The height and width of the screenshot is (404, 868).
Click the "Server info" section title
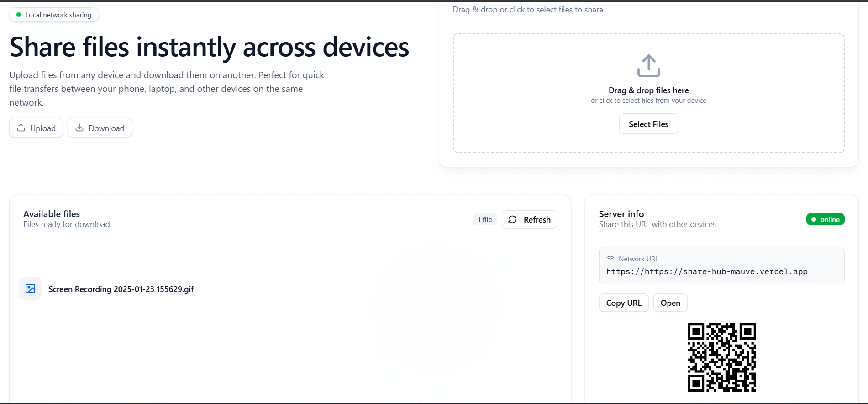(x=621, y=214)
